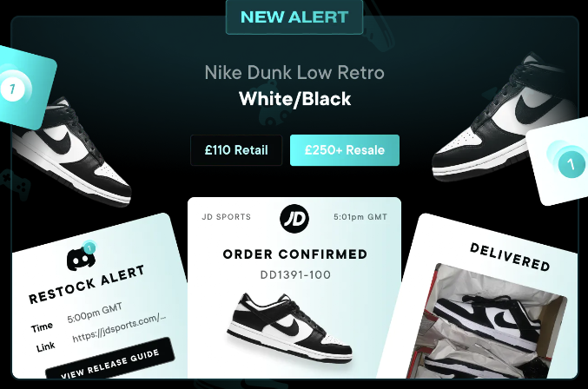Click the DELIVERED card title
Screen dimensions: 588x389
tap(510, 257)
